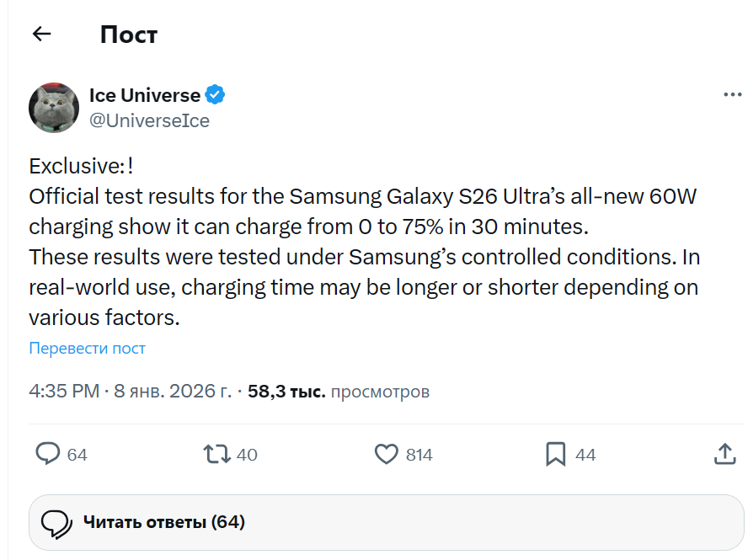
Task: Open the Ice Universe display name
Action: 145,95
